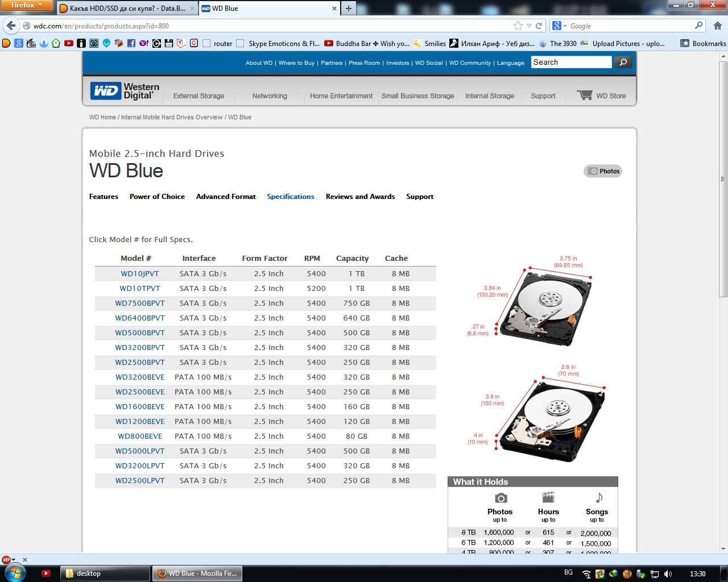This screenshot has width=728, height=582.
Task: Click the magnifier in the Google search box
Action: [699, 26]
